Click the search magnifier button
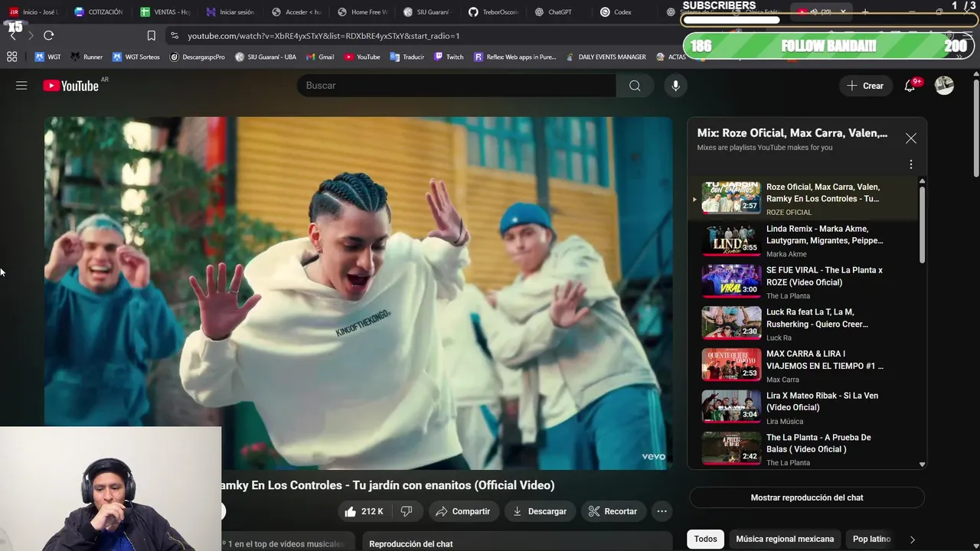This screenshot has height=551, width=980. pyautogui.click(x=635, y=86)
